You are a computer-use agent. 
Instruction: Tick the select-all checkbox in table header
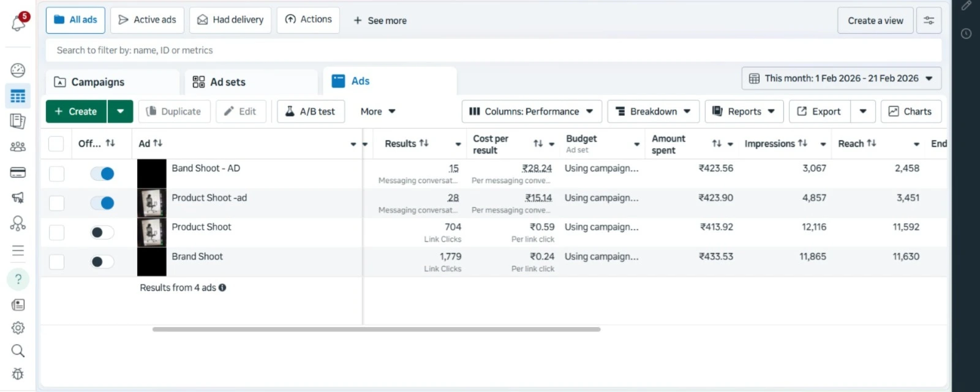[x=56, y=143]
